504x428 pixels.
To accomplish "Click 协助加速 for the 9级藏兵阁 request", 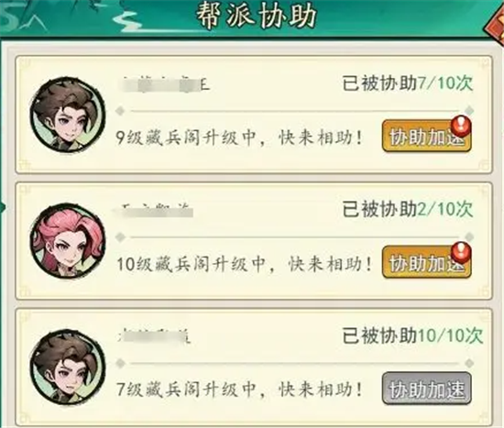I will [x=426, y=137].
